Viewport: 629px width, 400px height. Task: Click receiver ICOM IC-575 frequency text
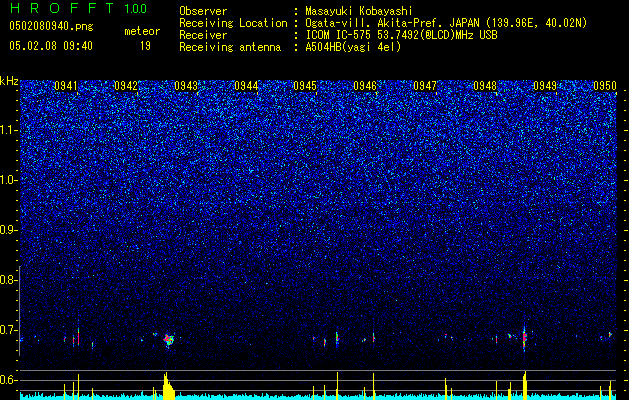click(x=401, y=35)
